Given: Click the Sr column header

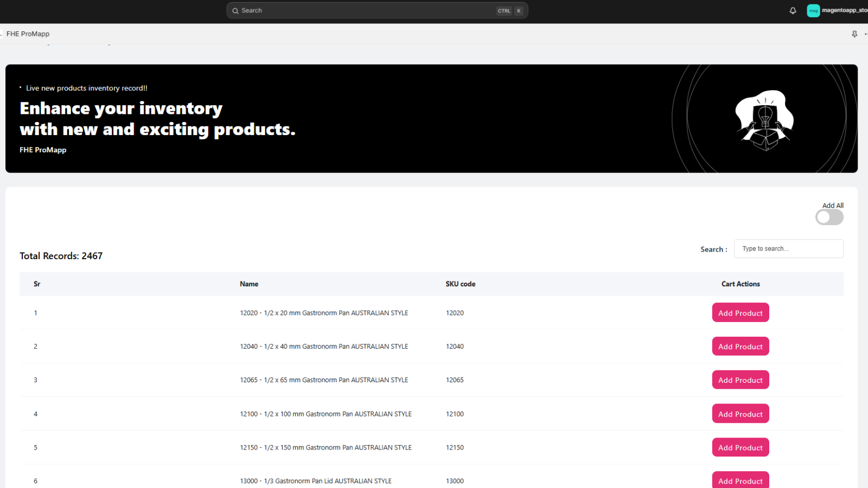Looking at the screenshot, I should (x=37, y=284).
